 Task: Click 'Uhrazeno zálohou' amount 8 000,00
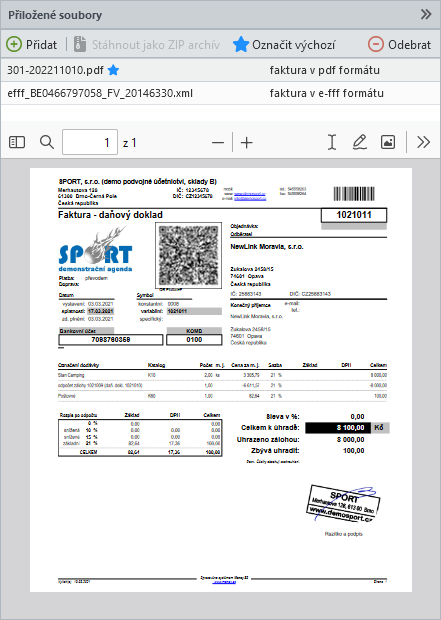coord(351,440)
